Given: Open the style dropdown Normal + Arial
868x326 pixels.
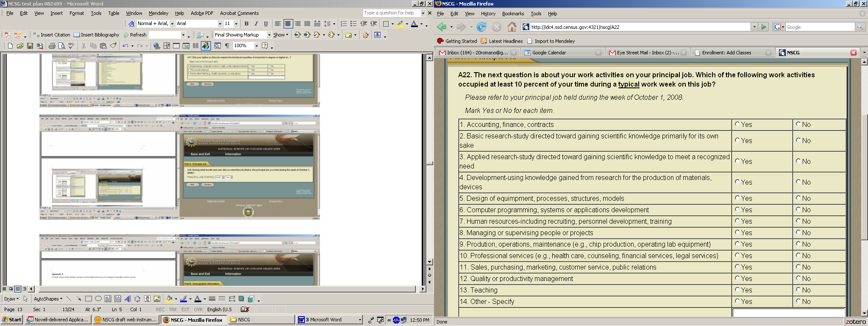Looking at the screenshot, I should pos(172,24).
